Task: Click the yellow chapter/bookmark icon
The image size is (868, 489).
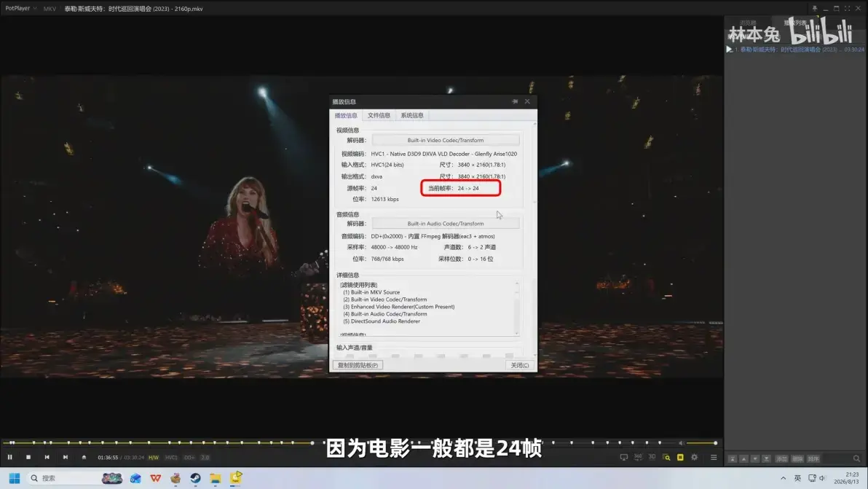Action: click(680, 458)
